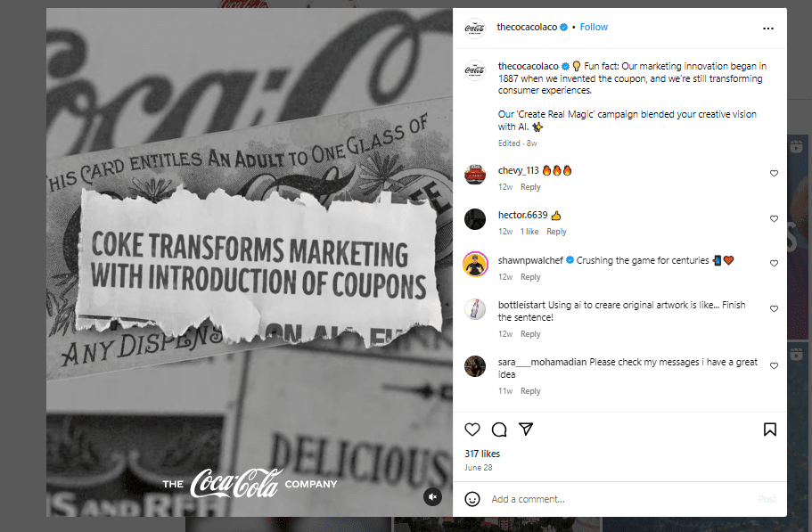Viewport: 812px width, 532px height.
Task: Open post options with the three-dot menu
Action: pos(767,28)
